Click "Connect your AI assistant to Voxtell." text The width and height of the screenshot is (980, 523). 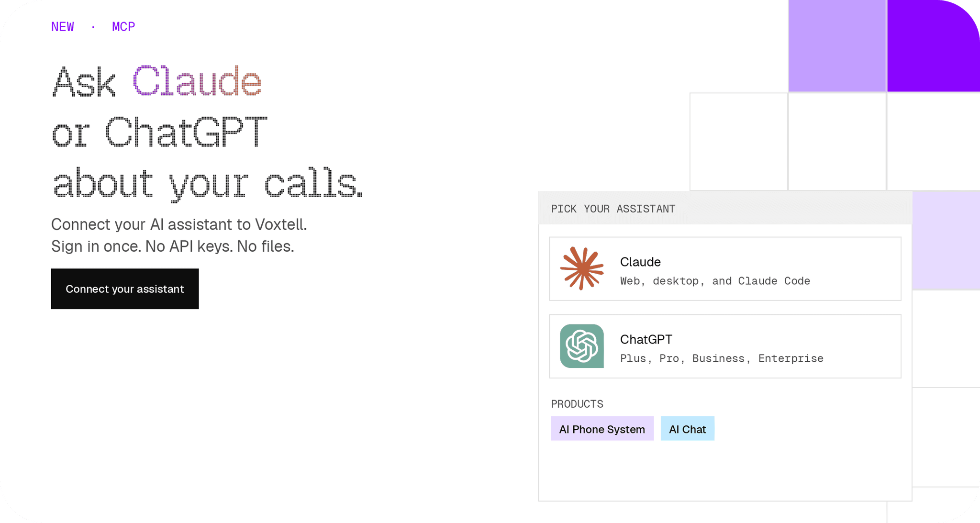(x=179, y=224)
